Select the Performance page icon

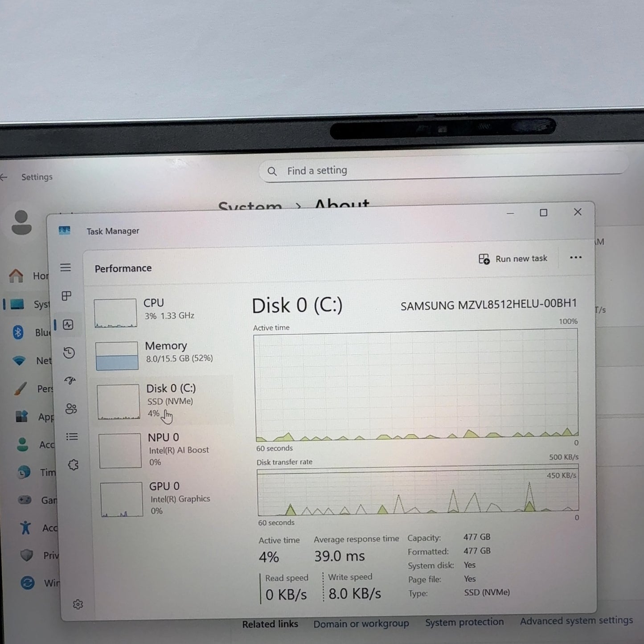point(68,325)
